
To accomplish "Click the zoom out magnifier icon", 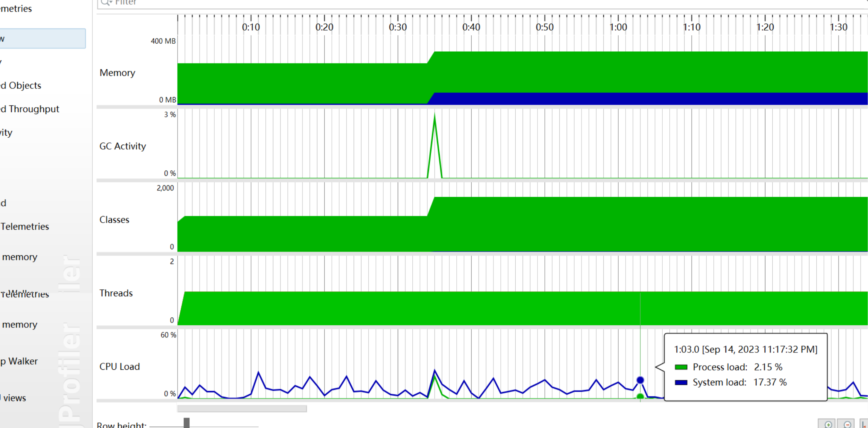I will pyautogui.click(x=847, y=425).
